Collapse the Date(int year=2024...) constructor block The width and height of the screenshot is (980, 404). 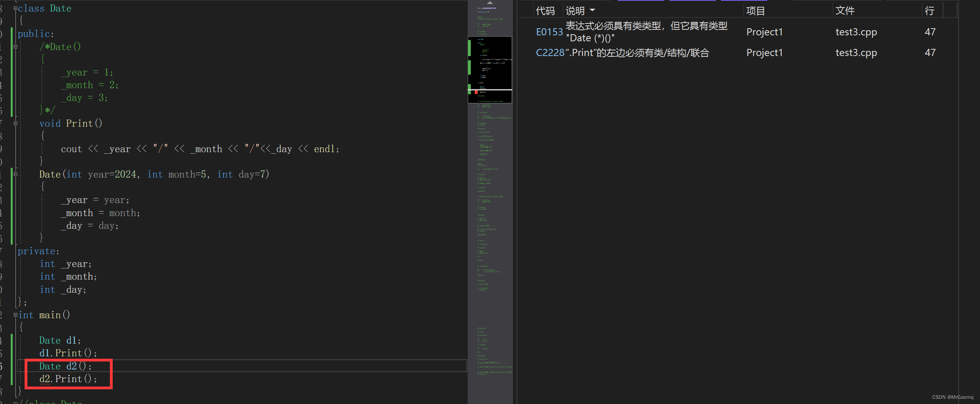point(15,174)
